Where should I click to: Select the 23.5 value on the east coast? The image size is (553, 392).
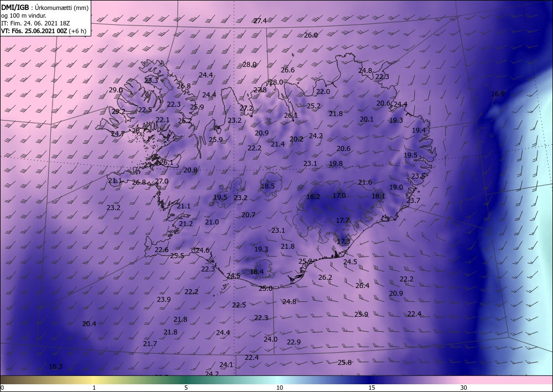point(418,176)
